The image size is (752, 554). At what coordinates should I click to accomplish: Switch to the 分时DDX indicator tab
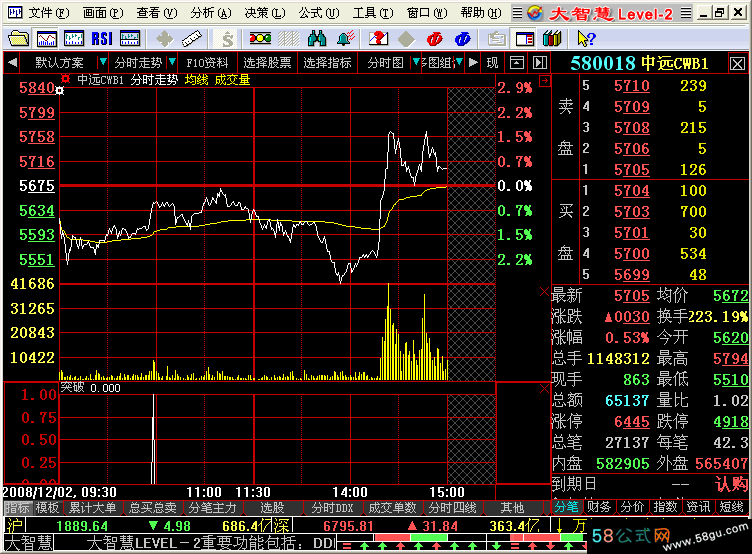(x=332, y=507)
